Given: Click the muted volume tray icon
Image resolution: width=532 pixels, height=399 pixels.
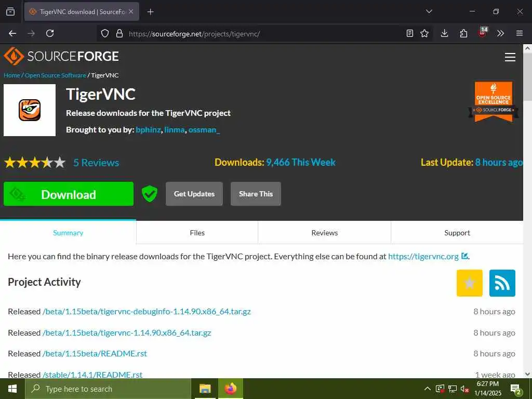Looking at the screenshot, I should click(x=464, y=389).
